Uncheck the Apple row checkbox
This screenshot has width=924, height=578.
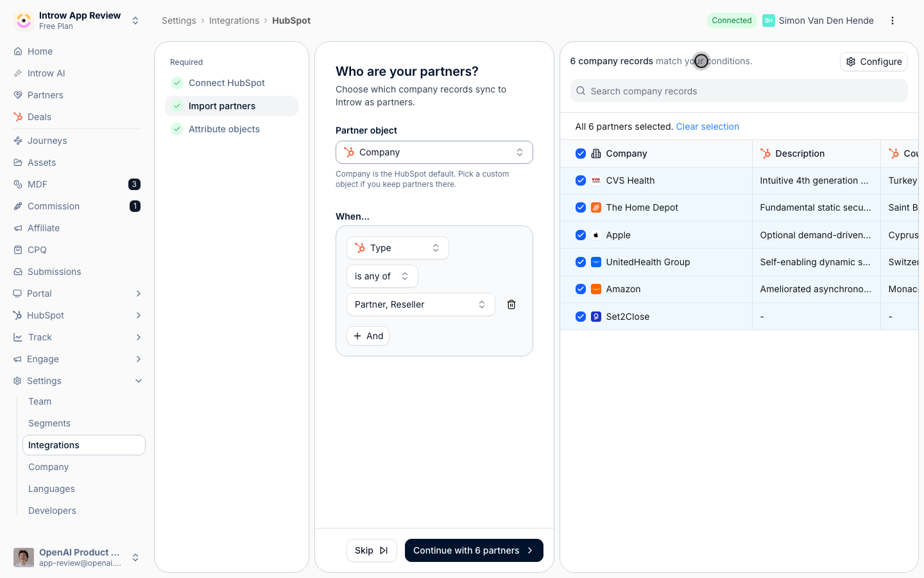pyautogui.click(x=581, y=235)
